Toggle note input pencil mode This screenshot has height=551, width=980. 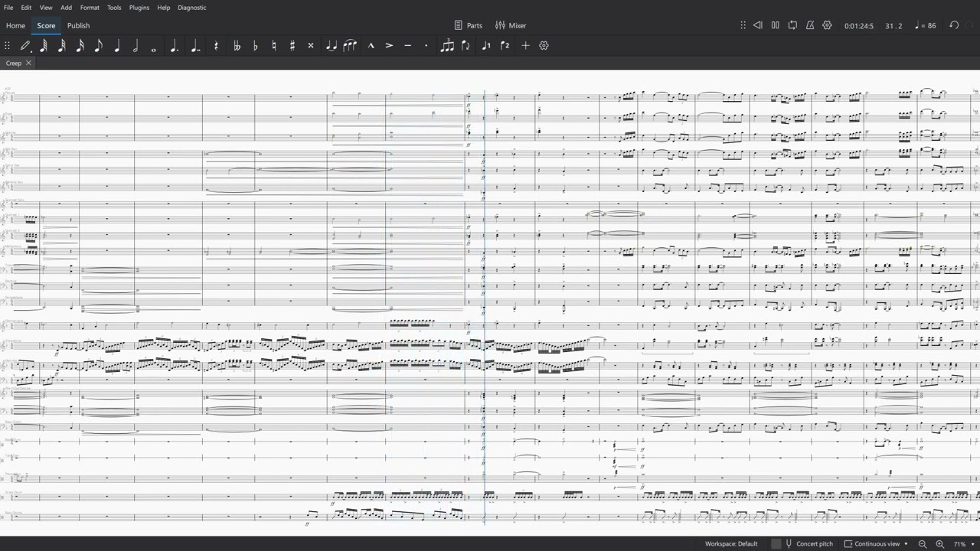(x=25, y=46)
